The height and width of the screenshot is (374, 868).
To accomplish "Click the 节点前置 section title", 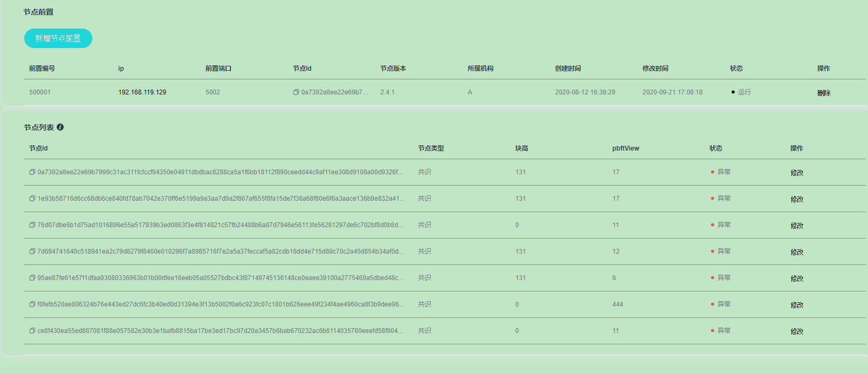I will tap(38, 12).
